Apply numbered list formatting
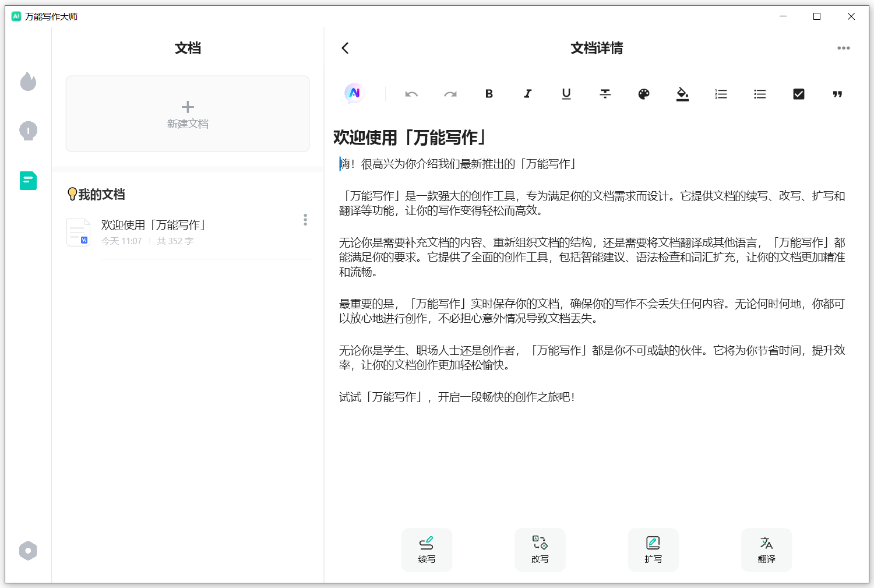 click(x=721, y=94)
